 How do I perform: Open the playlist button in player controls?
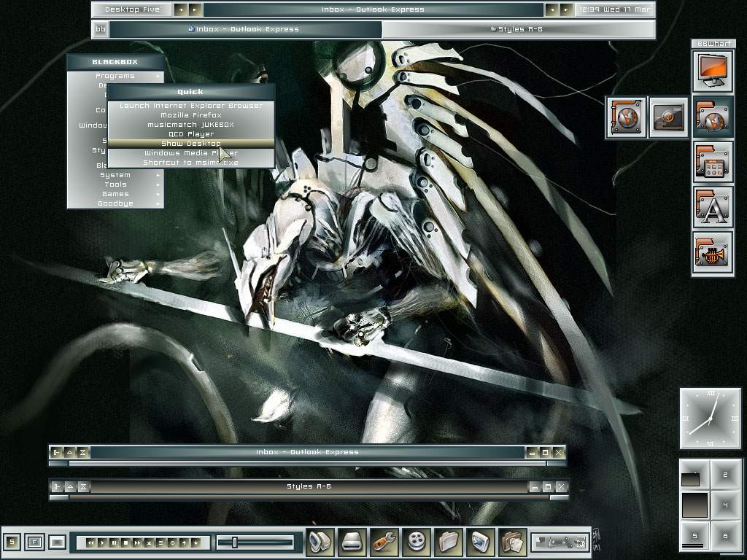160,542
